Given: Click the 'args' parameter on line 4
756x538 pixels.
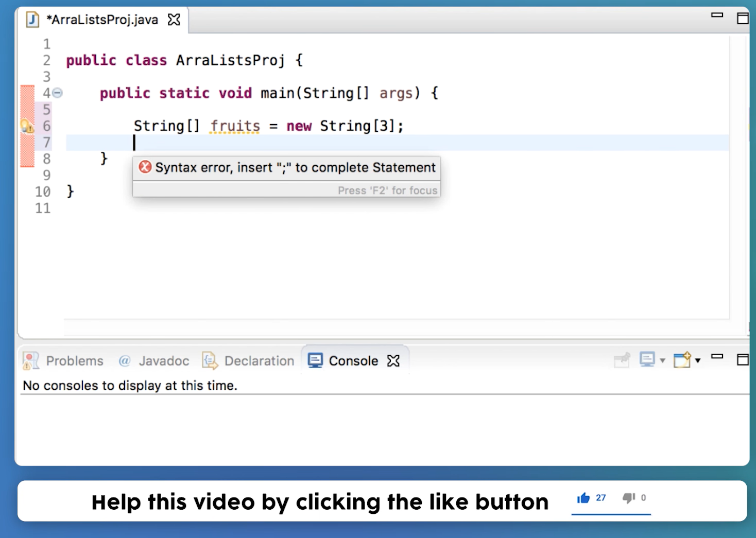Looking at the screenshot, I should (397, 94).
